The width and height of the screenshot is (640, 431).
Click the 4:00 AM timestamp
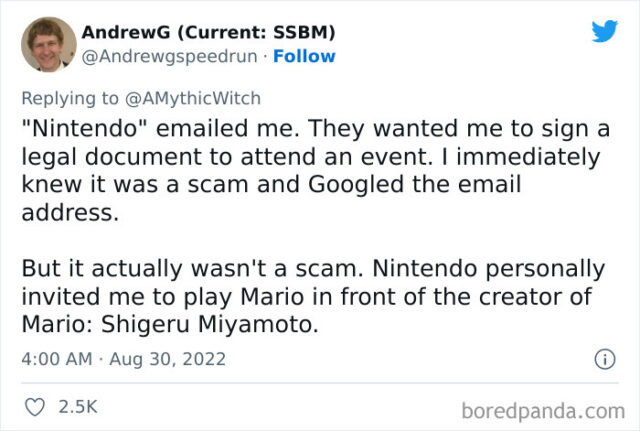pyautogui.click(x=57, y=358)
